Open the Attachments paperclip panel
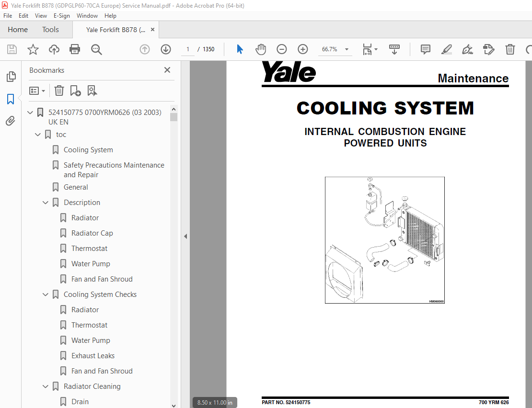This screenshot has width=532, height=408. coord(11,121)
